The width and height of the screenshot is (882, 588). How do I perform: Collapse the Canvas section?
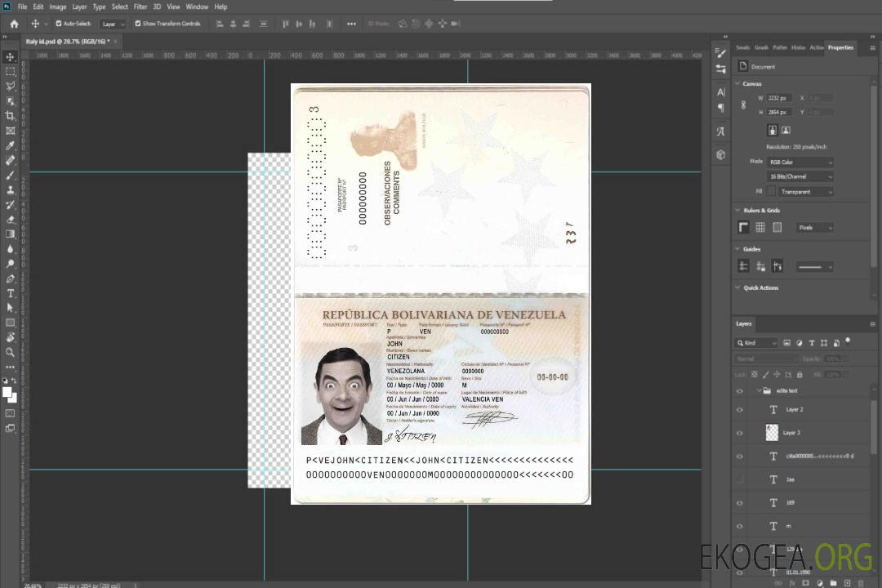[x=737, y=83]
